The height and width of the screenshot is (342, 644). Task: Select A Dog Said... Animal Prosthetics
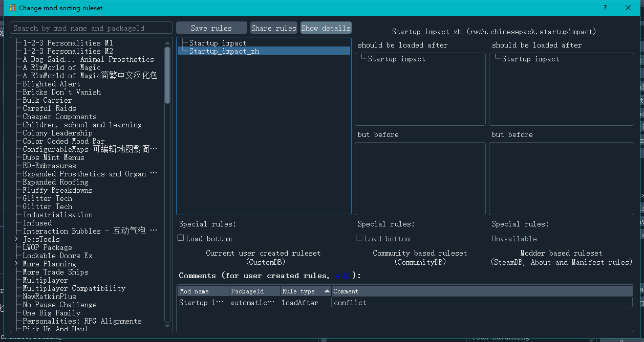(88, 59)
